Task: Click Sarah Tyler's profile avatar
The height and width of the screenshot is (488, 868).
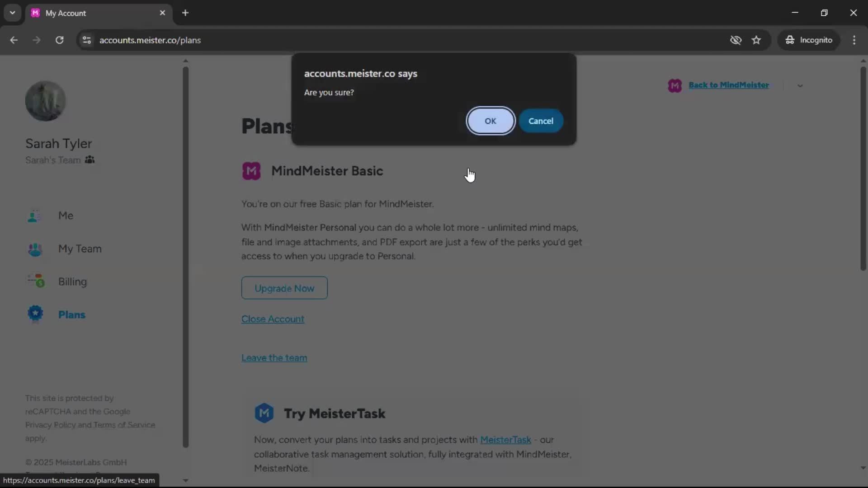Action: point(45,101)
